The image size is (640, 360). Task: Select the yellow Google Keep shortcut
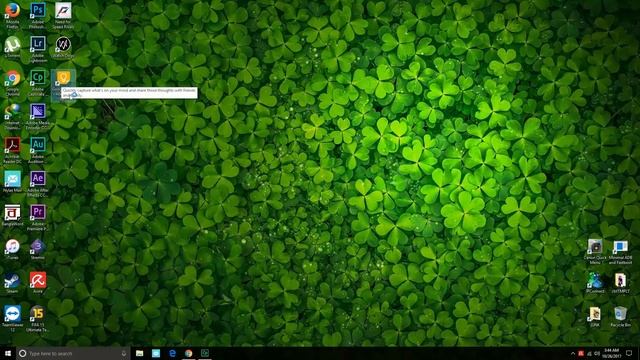(63, 78)
